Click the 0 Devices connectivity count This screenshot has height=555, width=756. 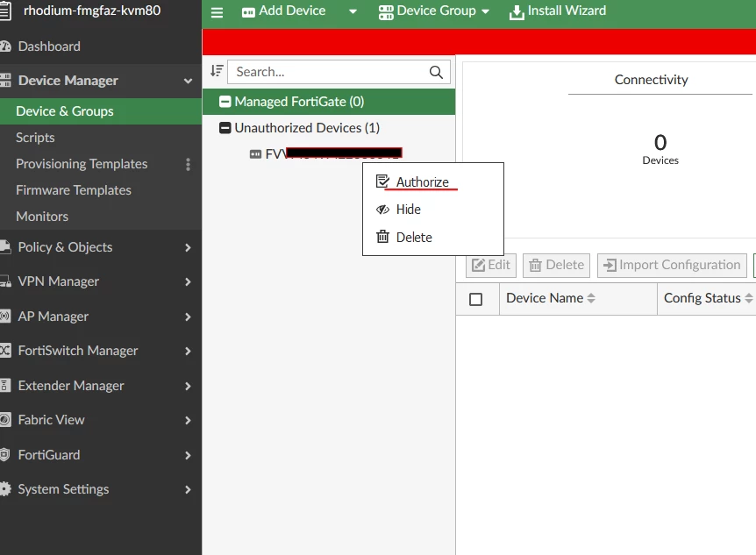point(660,149)
